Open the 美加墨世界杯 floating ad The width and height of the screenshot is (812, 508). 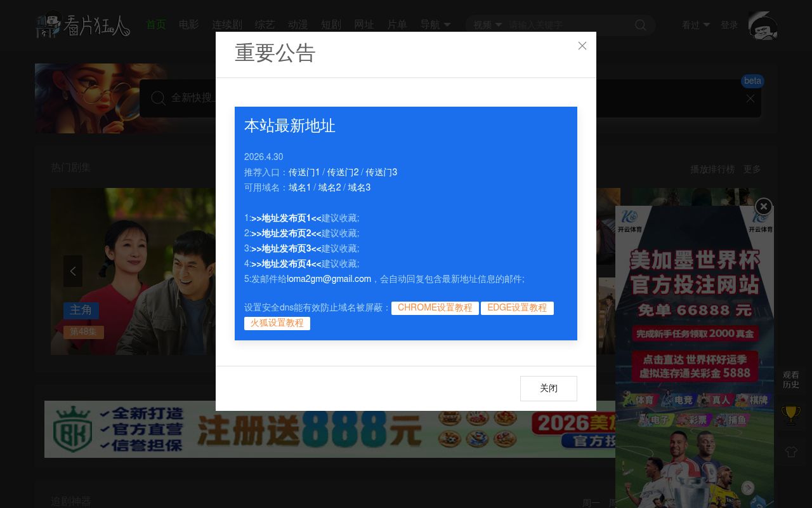[695, 357]
